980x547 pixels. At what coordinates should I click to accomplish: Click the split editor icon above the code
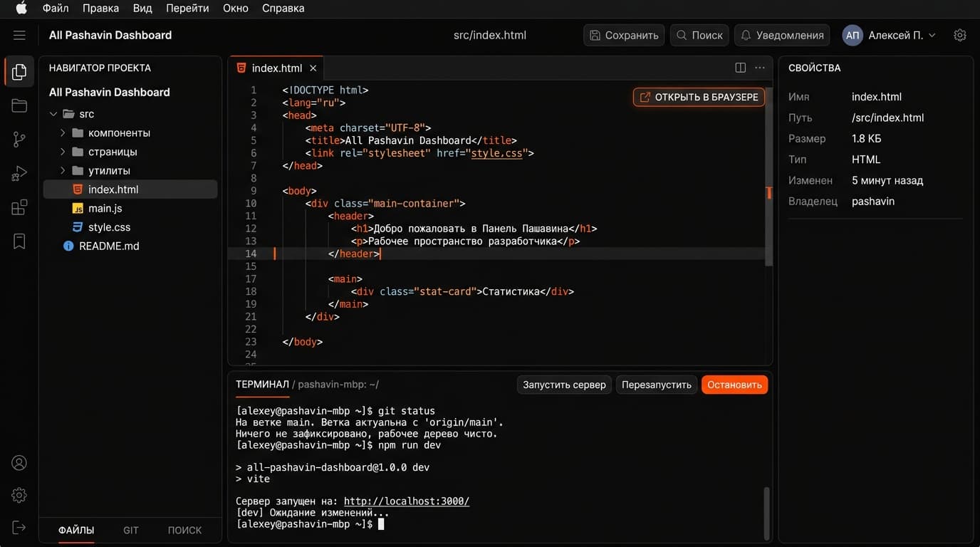coord(740,67)
